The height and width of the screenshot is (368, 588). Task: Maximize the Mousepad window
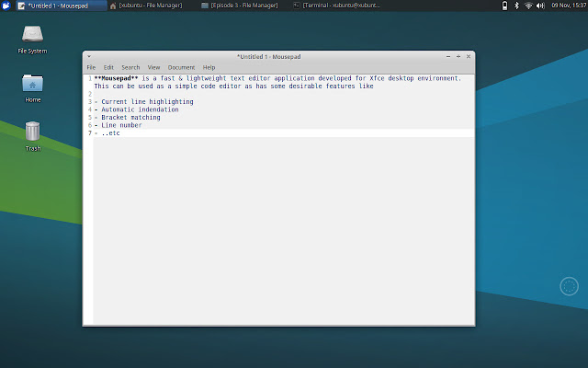(458, 57)
